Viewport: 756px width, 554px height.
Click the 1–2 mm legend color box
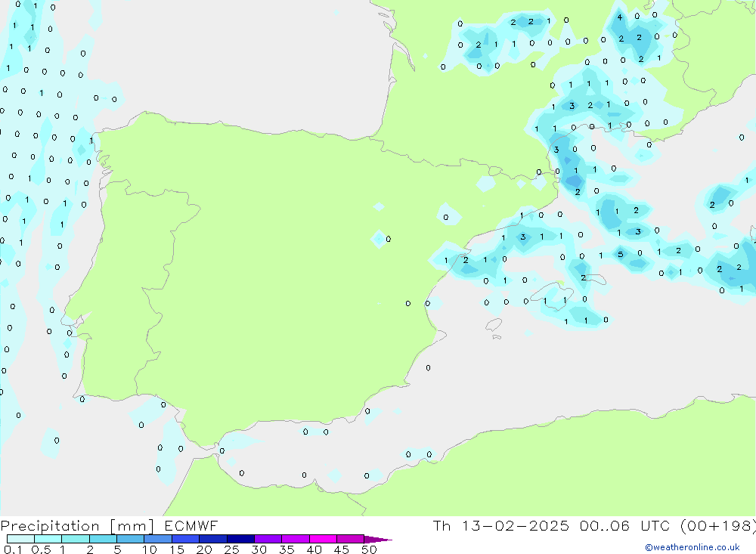point(75,539)
